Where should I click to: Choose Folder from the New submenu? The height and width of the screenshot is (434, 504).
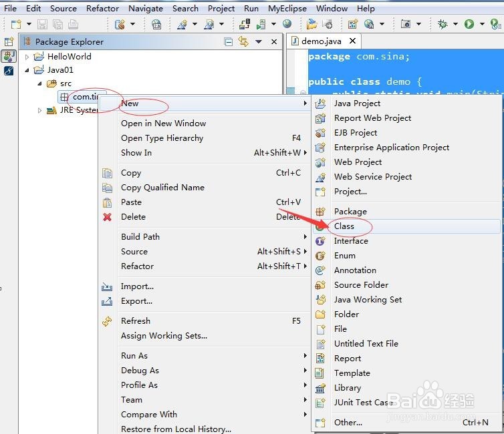[406, 314]
